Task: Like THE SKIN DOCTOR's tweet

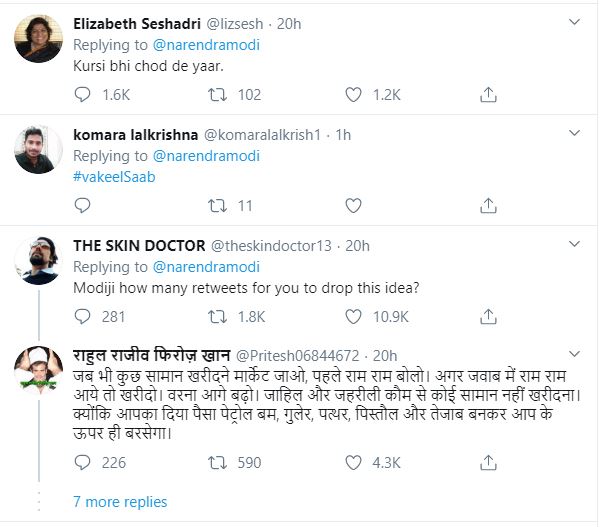Action: click(x=352, y=317)
